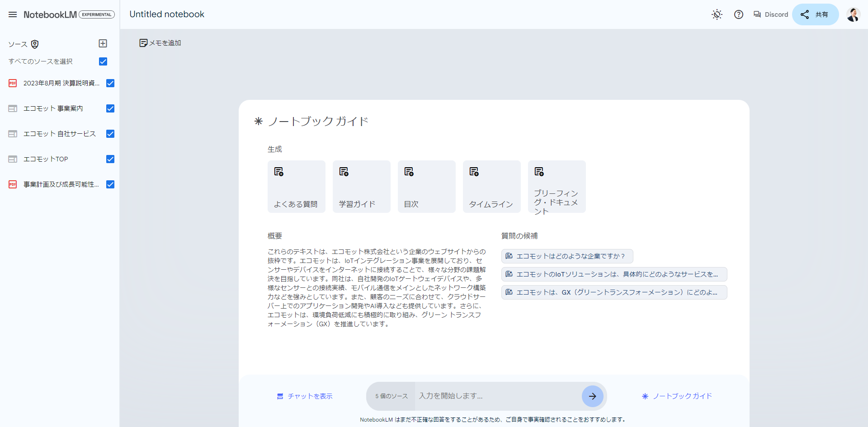Open source エコモット 自社サービス

coord(60,134)
